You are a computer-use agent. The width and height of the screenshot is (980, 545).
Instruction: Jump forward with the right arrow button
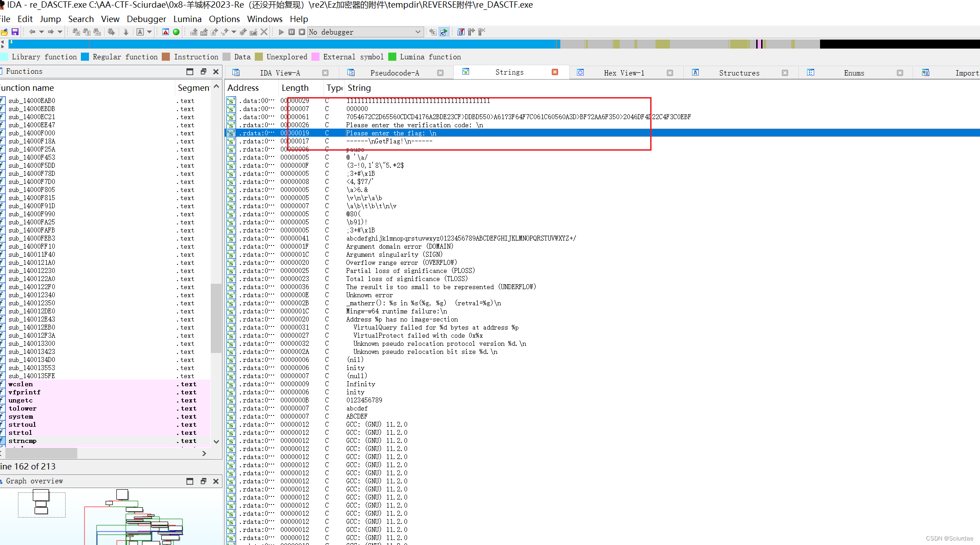coord(51,32)
